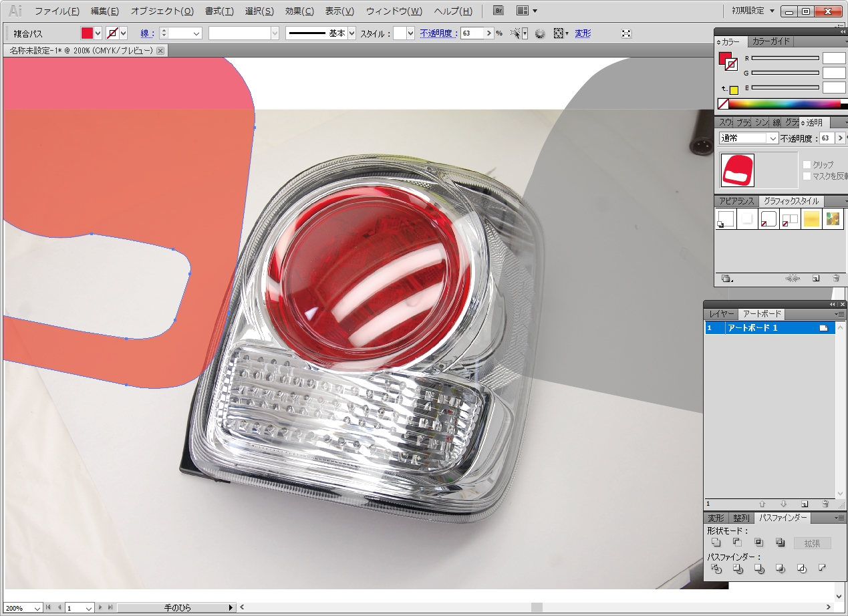Click the Divide pathfinder icon
Screen dimensions: 848x616
click(716, 569)
